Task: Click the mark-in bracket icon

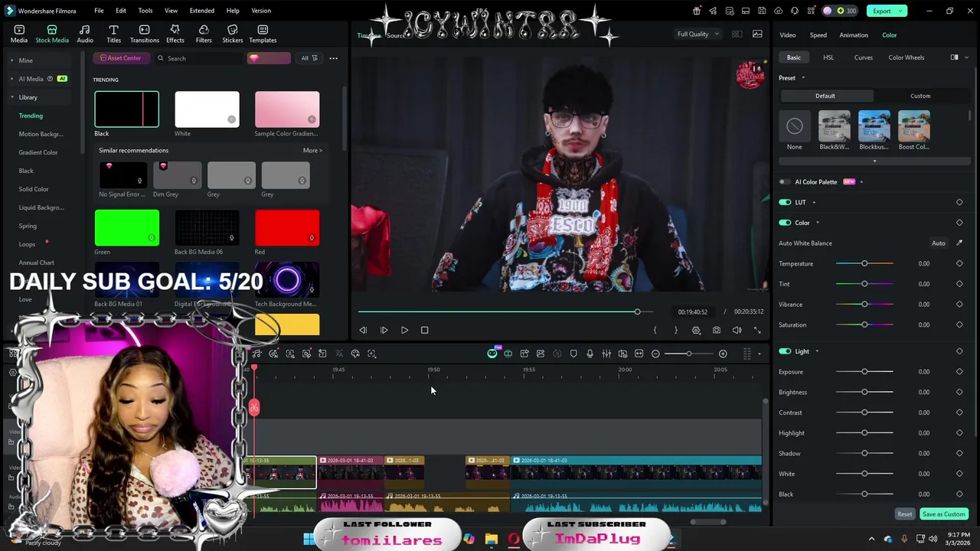Action: click(x=655, y=330)
